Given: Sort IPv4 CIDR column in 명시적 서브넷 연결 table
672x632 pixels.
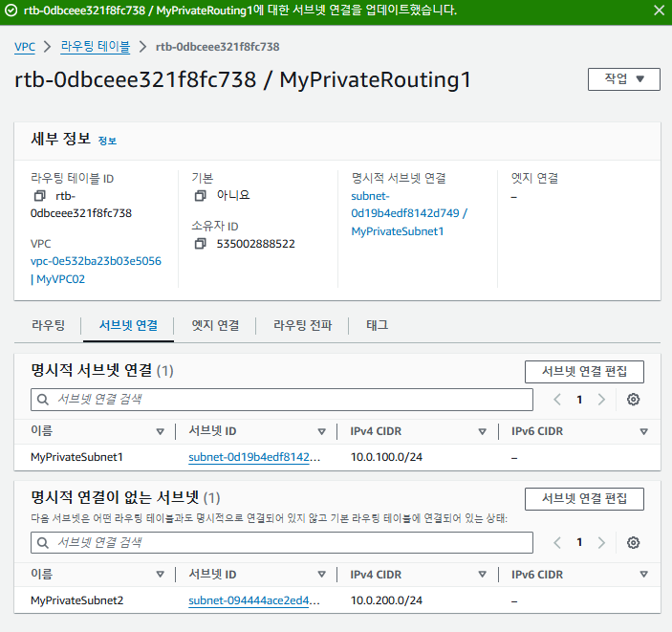Looking at the screenshot, I should (482, 432).
